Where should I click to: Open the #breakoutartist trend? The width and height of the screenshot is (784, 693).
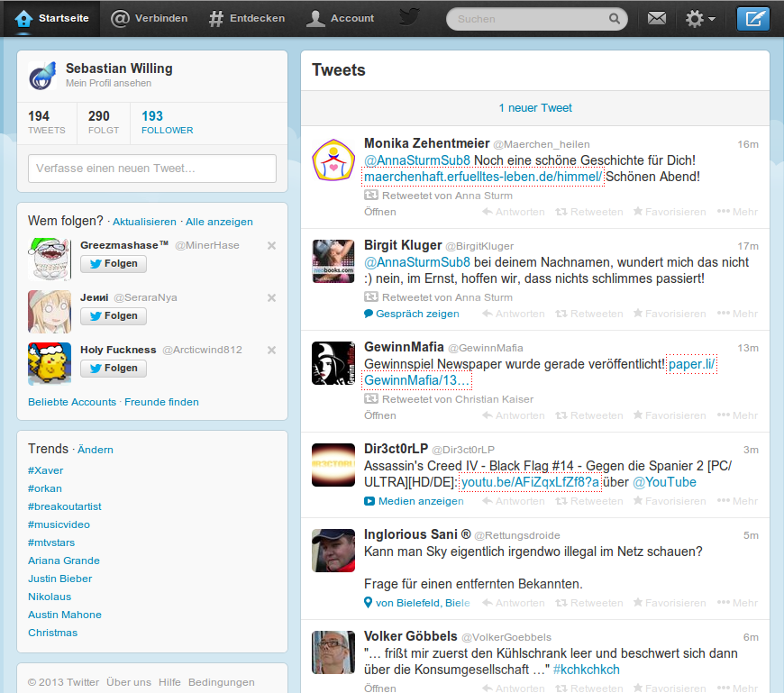(x=65, y=506)
